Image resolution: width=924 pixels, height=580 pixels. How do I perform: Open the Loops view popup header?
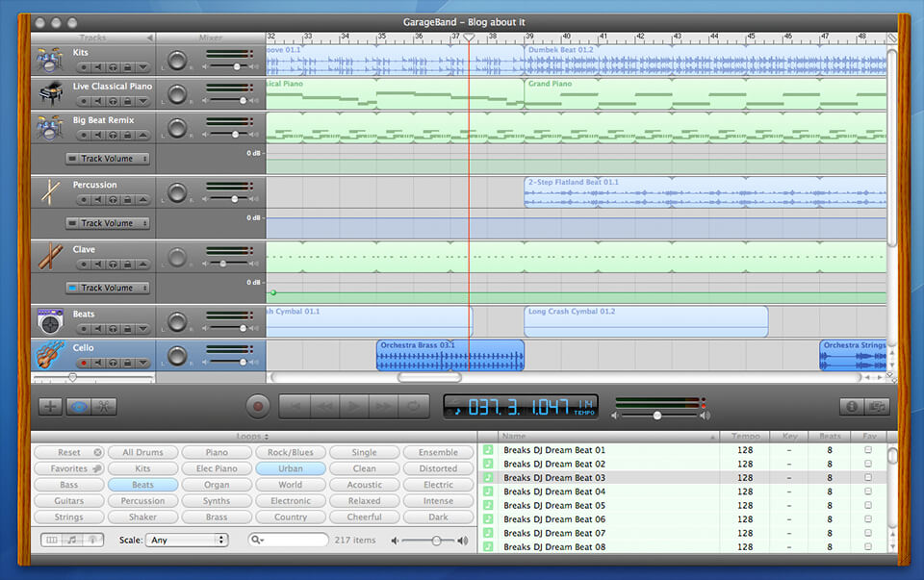[252, 437]
